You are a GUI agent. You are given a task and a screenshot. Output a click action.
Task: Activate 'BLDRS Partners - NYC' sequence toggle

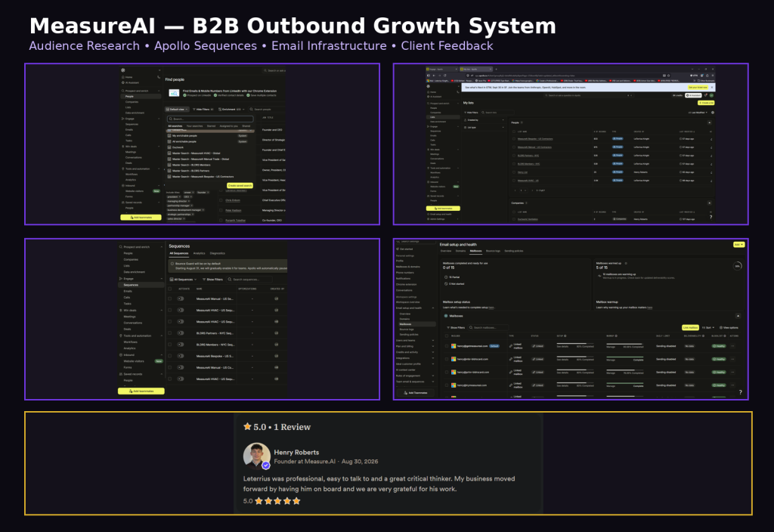pyautogui.click(x=181, y=333)
